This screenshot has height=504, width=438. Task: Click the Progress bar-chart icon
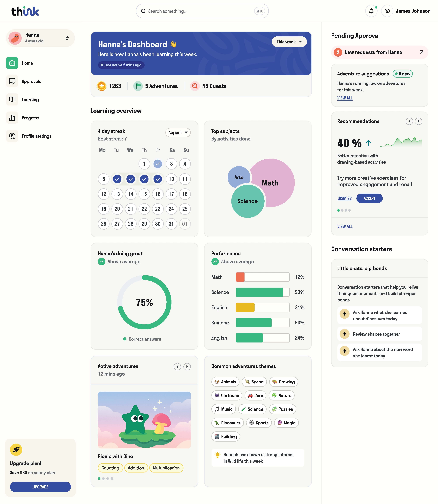tap(12, 118)
